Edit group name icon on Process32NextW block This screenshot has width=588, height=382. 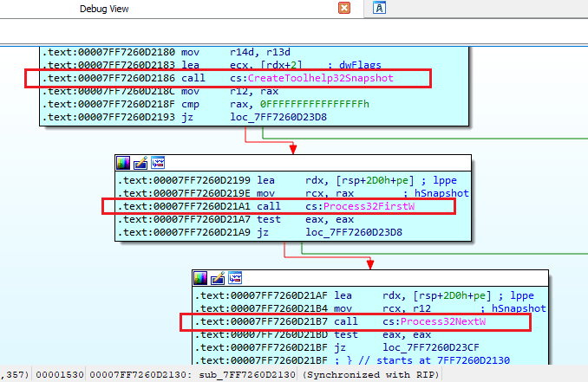218,278
